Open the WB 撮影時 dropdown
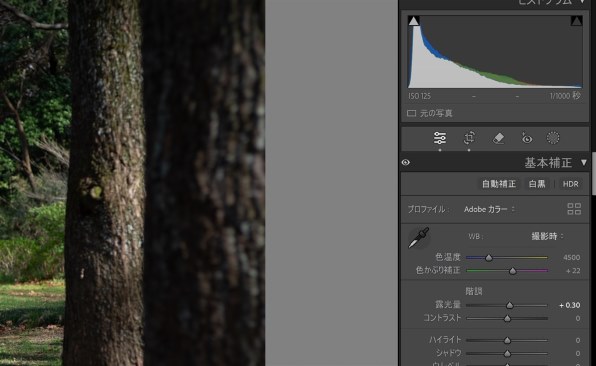Image resolution: width=596 pixels, height=366 pixels. pyautogui.click(x=547, y=236)
